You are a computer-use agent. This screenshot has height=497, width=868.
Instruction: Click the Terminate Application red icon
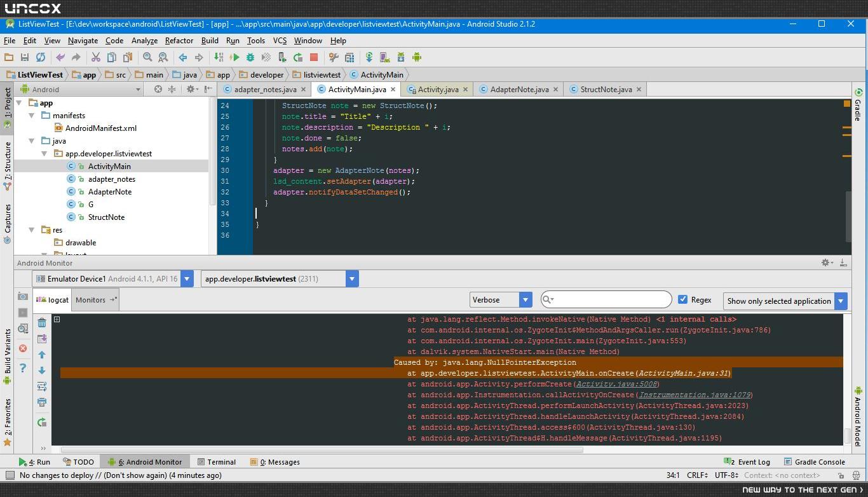tap(23, 348)
